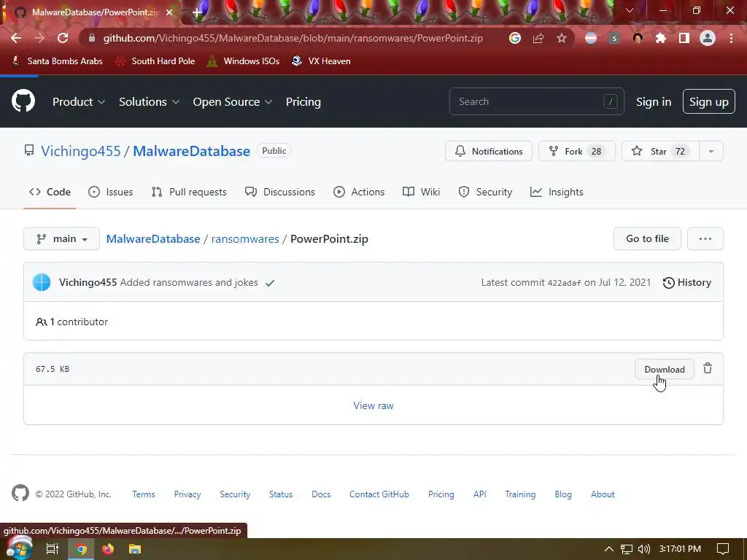Open the Actions tab
The height and width of the screenshot is (560, 747).
[x=359, y=192]
